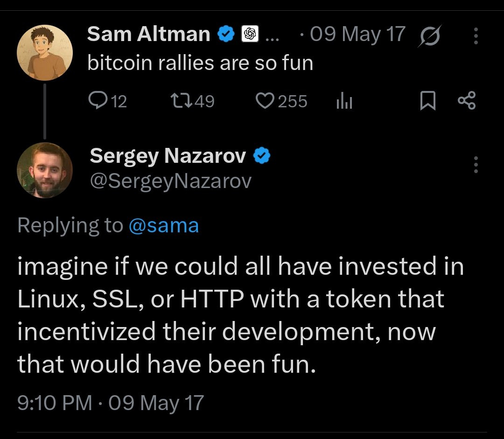Open the tweet text "bitcoin rallies are so fun"
The width and height of the screenshot is (504, 439).
[x=200, y=63]
